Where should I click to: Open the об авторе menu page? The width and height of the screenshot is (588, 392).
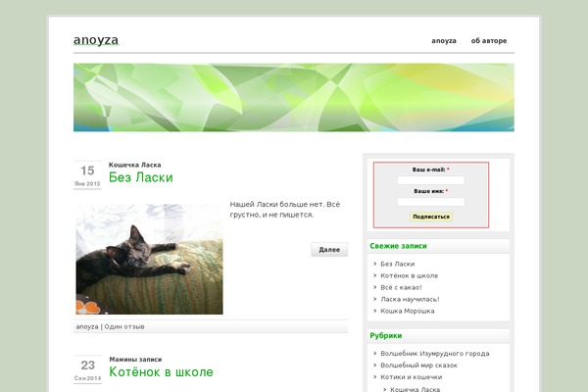[x=489, y=41]
